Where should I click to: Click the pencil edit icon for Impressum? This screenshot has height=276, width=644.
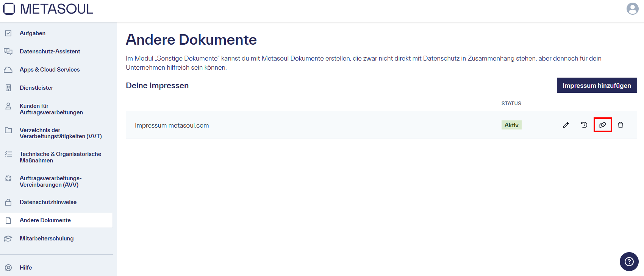(566, 125)
